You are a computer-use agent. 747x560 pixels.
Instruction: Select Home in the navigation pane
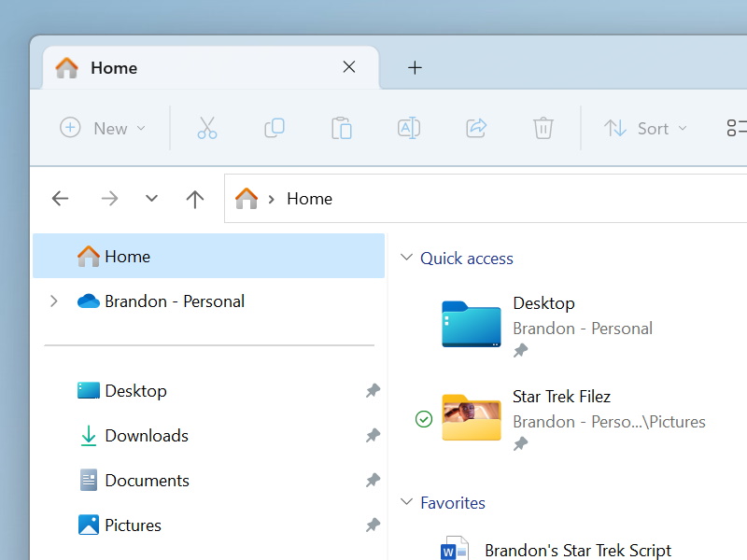[208, 256]
